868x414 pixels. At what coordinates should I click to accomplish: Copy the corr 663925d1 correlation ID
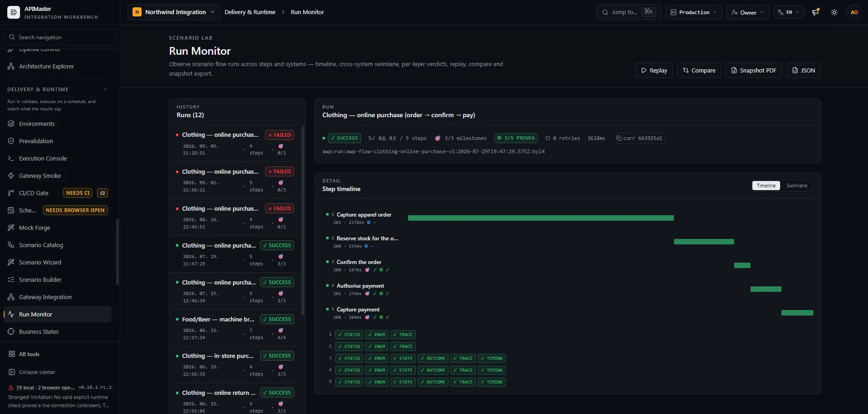click(639, 138)
